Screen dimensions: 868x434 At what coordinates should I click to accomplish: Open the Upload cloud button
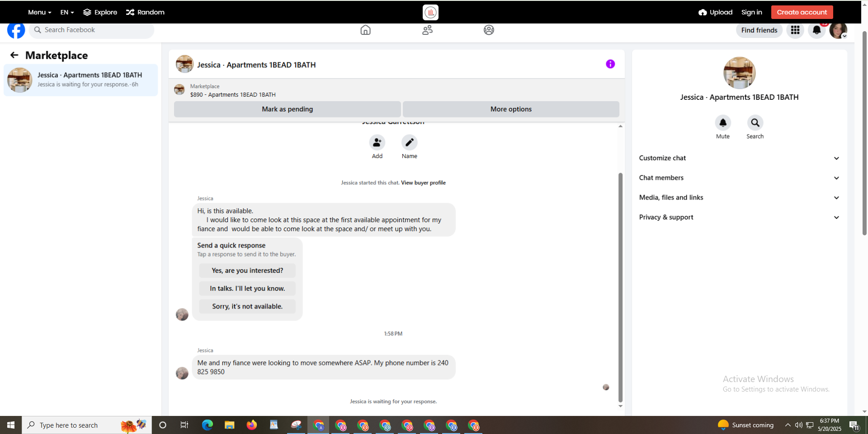click(x=715, y=12)
